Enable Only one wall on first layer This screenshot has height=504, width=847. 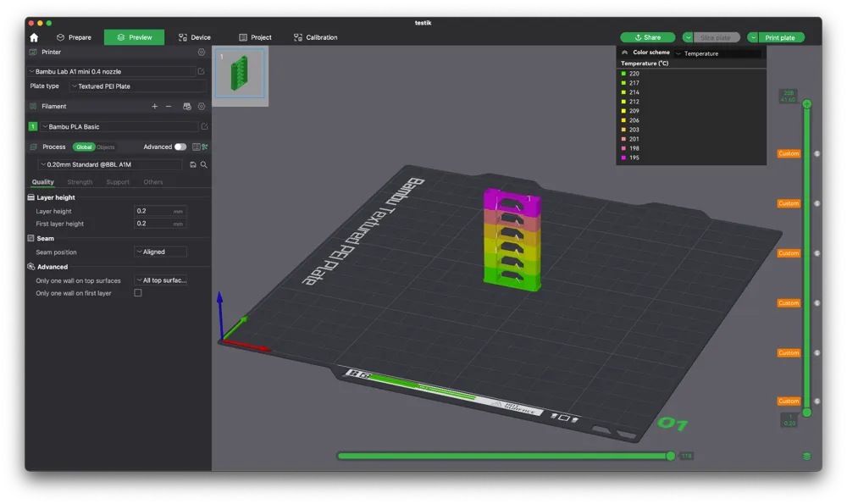tap(138, 293)
